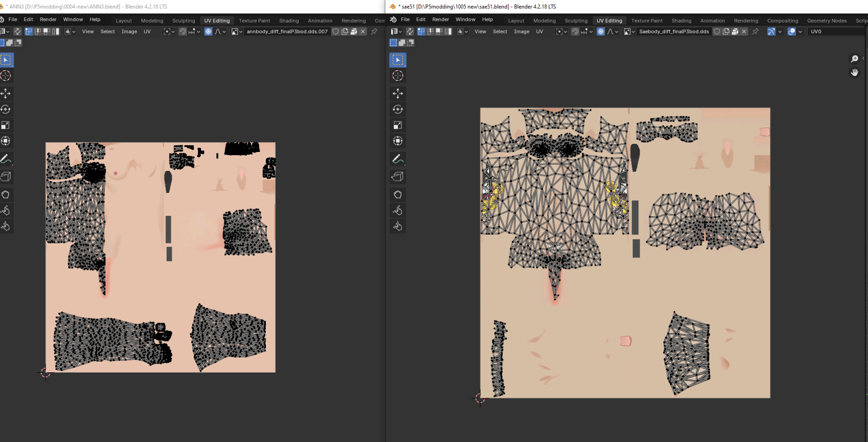
Task: Toggle overlays in sae51 window
Action: click(x=792, y=32)
